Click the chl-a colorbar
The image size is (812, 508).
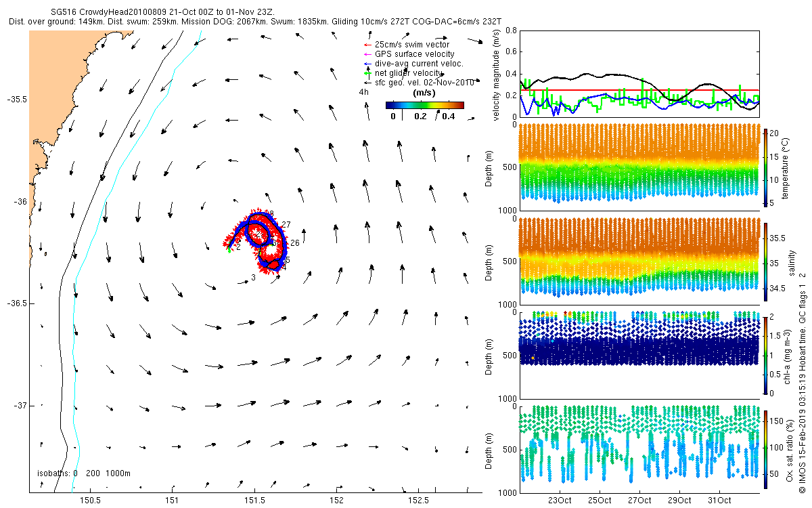[x=766, y=355]
